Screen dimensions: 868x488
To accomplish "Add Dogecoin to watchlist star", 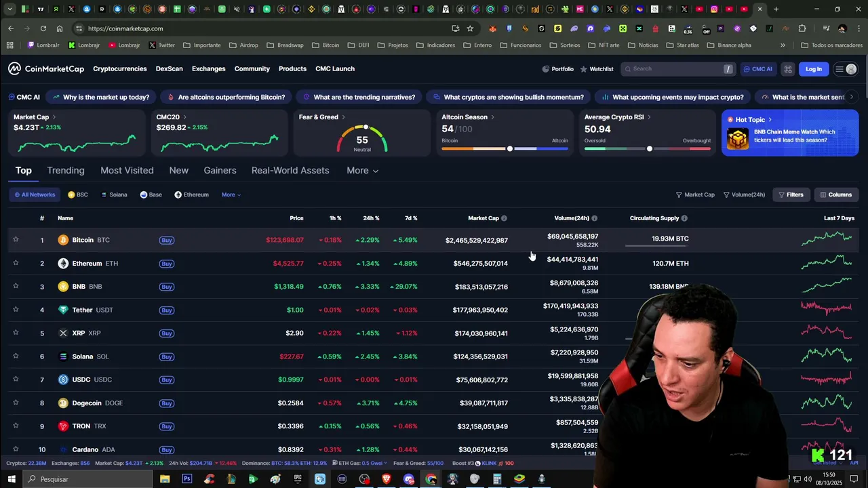I will coord(16,403).
